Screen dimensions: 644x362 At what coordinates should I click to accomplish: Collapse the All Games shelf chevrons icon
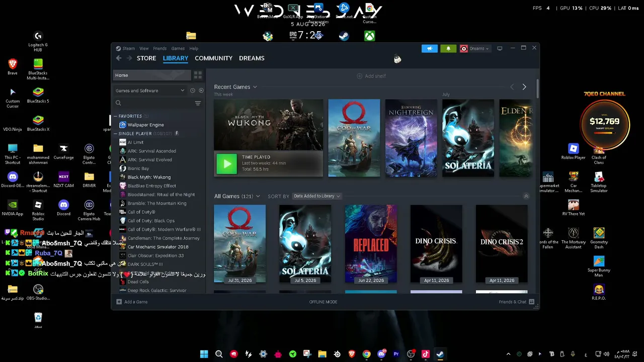526,196
